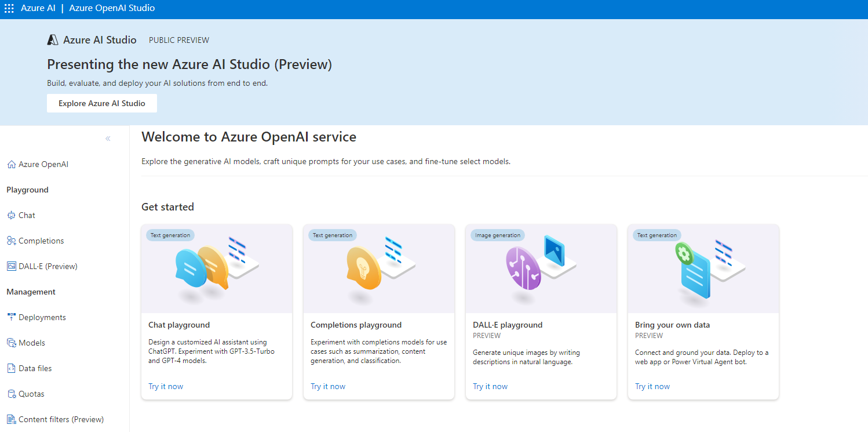Screen dimensions: 868x432
Task: Click the Completions sidebar icon
Action: coord(12,241)
